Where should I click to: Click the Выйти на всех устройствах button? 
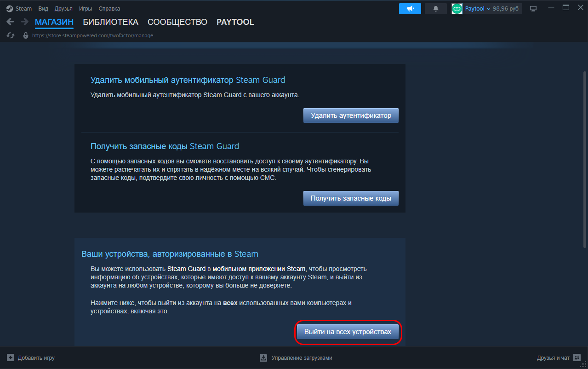348,331
